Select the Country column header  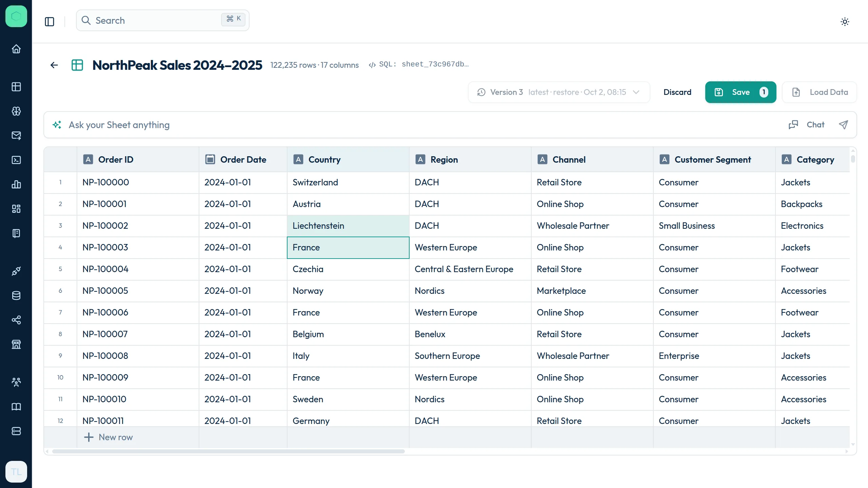(348, 159)
